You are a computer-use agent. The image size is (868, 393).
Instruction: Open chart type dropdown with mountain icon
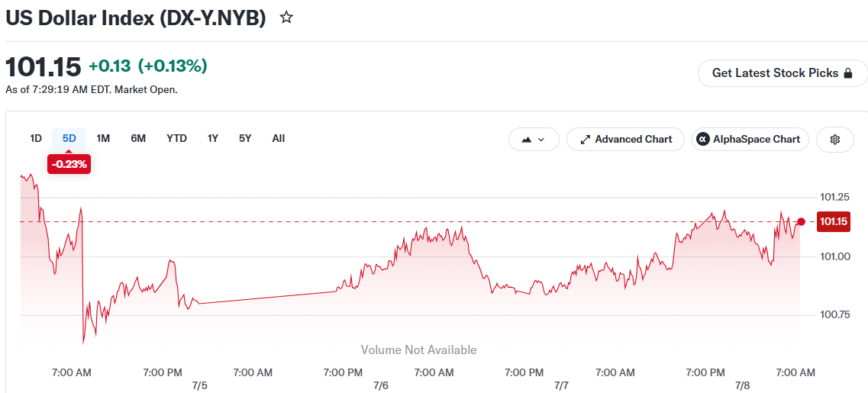534,140
